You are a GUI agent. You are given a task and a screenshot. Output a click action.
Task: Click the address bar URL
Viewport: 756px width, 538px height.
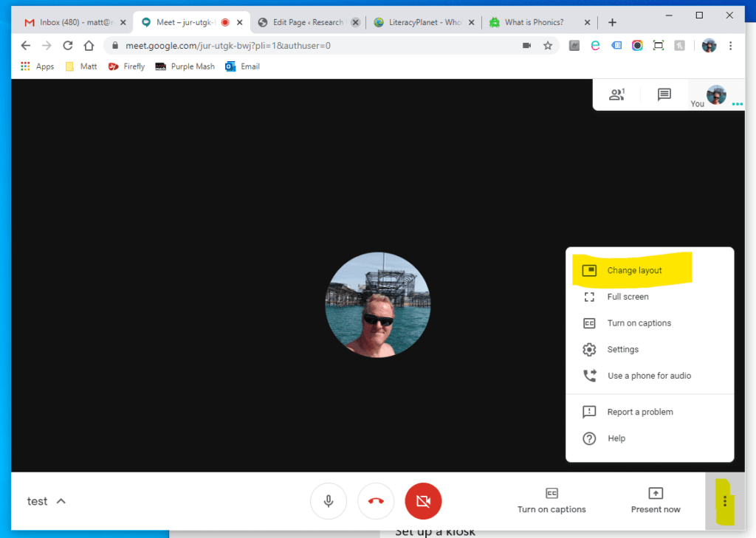228,45
